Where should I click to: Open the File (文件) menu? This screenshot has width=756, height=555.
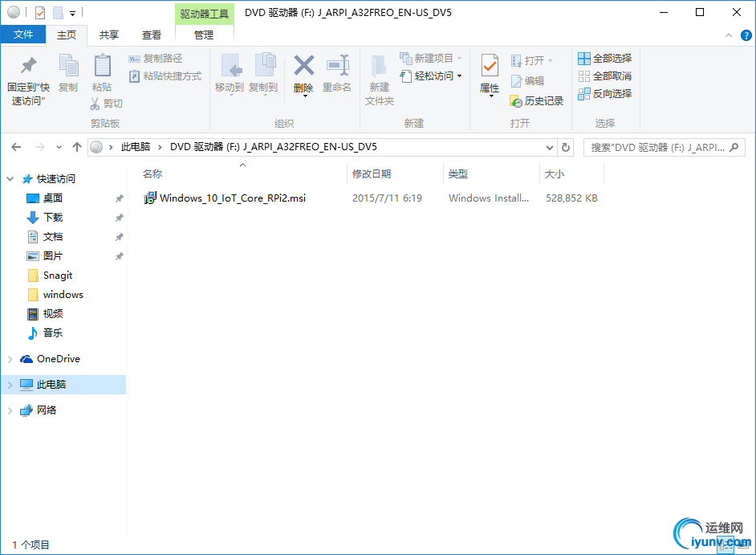point(23,35)
